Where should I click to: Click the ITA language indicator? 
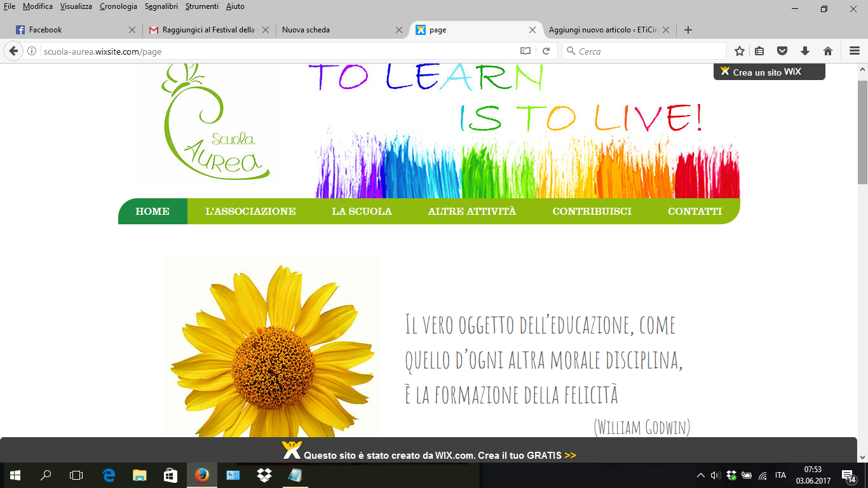pyautogui.click(x=780, y=475)
